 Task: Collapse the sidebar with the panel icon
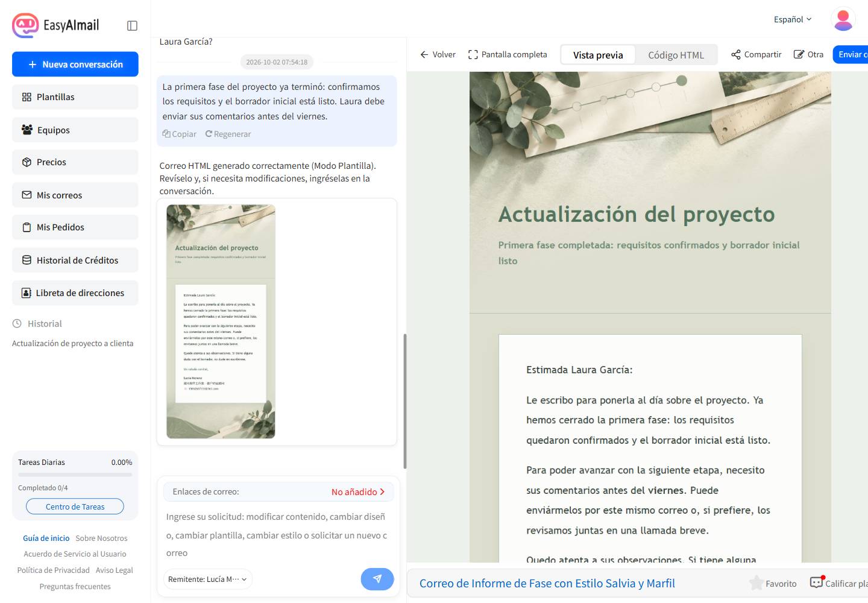[133, 25]
